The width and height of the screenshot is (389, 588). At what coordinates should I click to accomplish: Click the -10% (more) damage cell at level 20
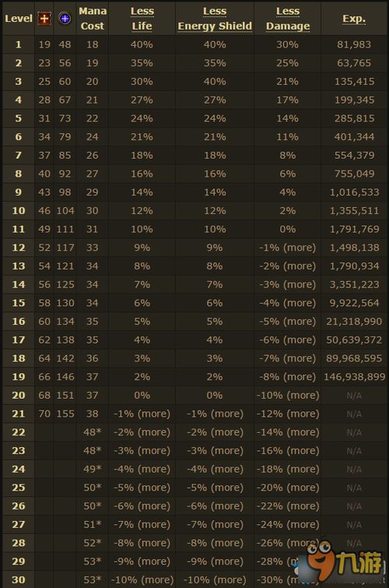287,396
